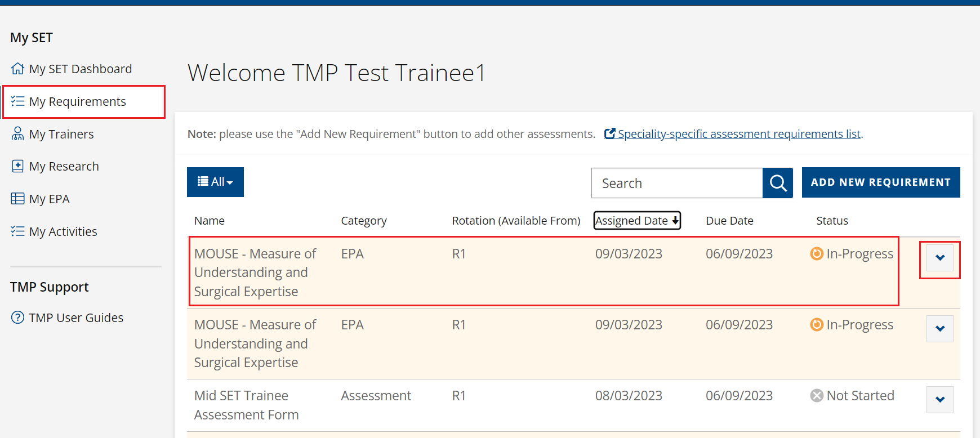Open My Activities page
The width and height of the screenshot is (980, 438).
click(x=63, y=231)
